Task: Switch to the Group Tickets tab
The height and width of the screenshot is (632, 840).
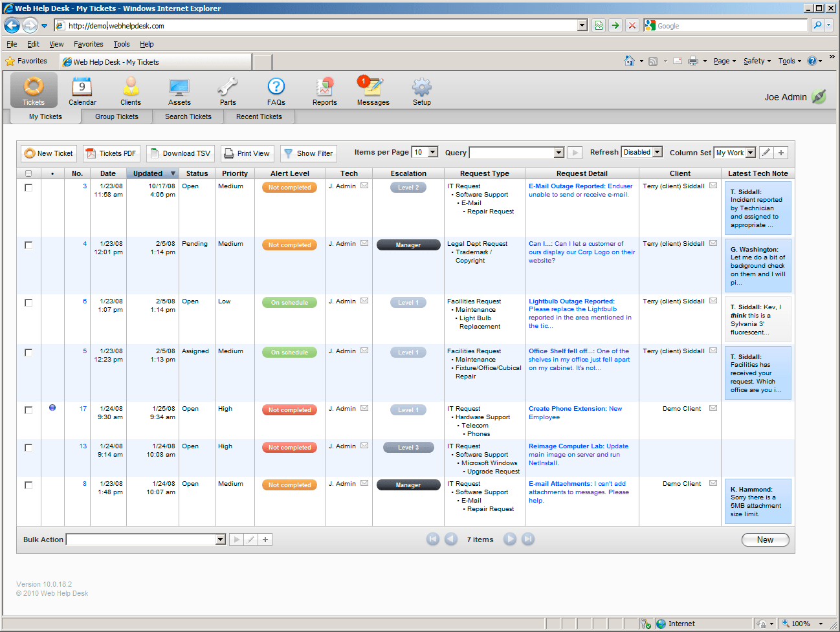Action: coord(116,116)
